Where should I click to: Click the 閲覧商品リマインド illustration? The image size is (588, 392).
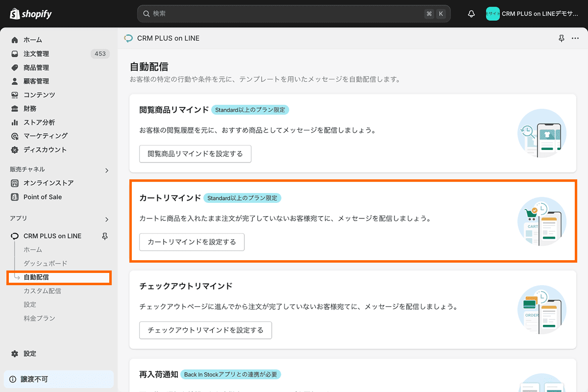coord(542,133)
